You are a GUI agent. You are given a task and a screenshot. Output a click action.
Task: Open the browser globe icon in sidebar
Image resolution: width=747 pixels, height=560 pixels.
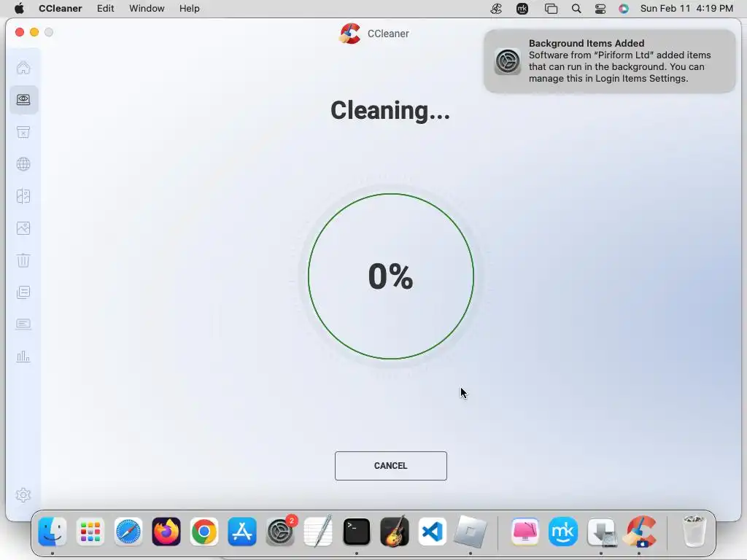[23, 164]
